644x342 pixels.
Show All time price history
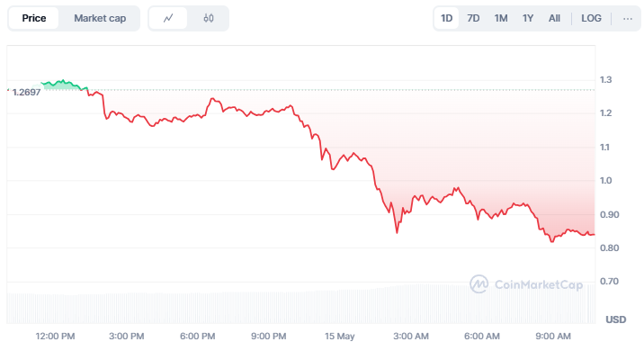pyautogui.click(x=554, y=18)
